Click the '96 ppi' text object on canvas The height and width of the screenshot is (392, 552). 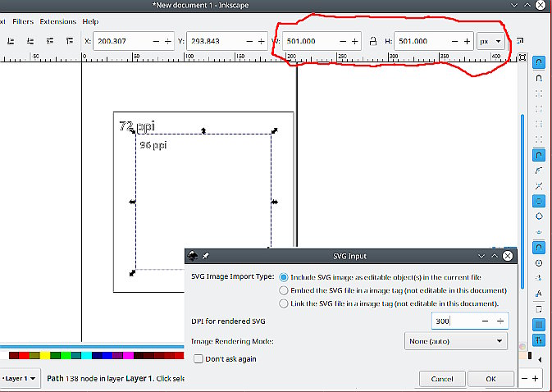[x=153, y=145]
